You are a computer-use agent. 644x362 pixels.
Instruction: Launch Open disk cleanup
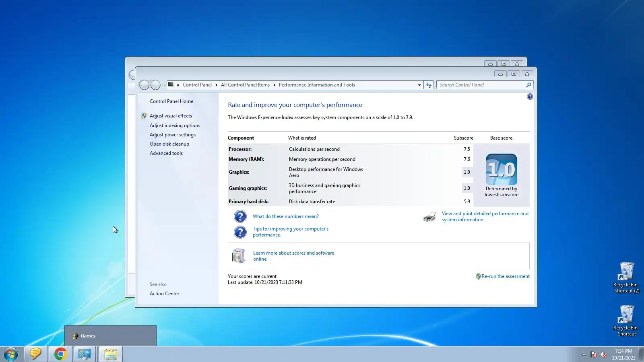169,144
